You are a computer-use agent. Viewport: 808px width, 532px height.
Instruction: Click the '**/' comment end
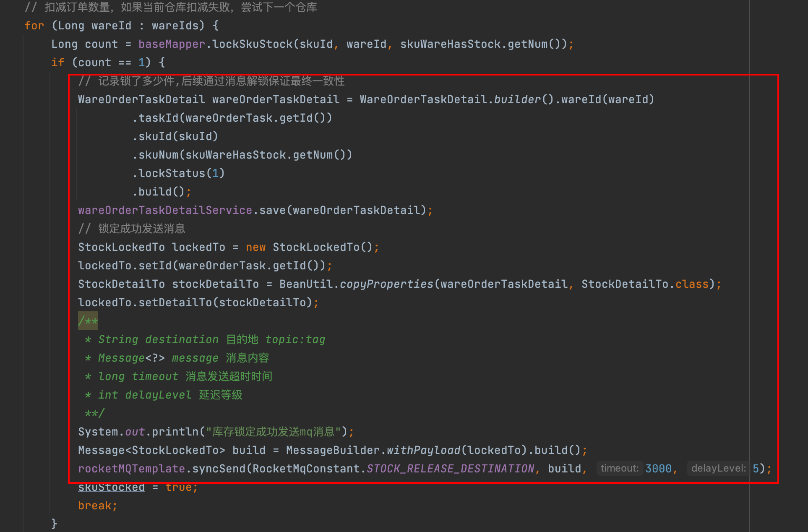[94, 413]
